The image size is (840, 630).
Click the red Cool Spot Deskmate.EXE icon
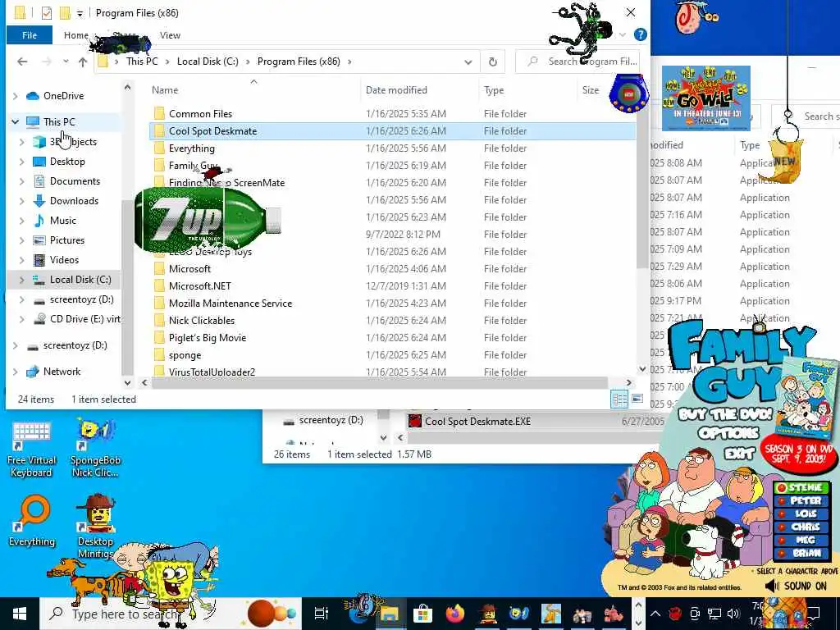click(414, 421)
